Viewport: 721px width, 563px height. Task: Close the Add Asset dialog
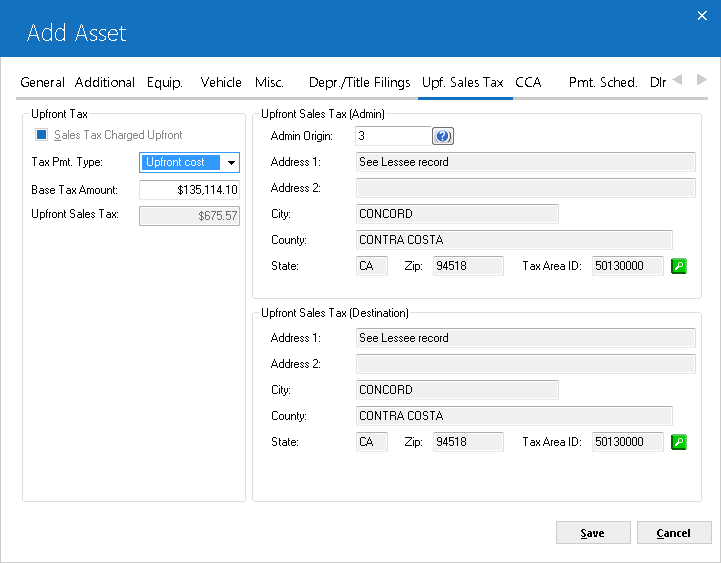[x=702, y=16]
